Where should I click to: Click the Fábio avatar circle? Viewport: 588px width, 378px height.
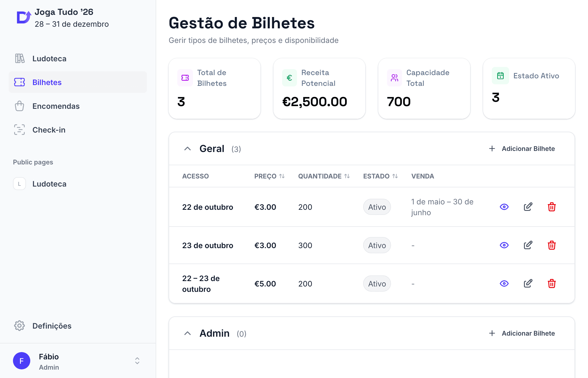[x=22, y=361]
